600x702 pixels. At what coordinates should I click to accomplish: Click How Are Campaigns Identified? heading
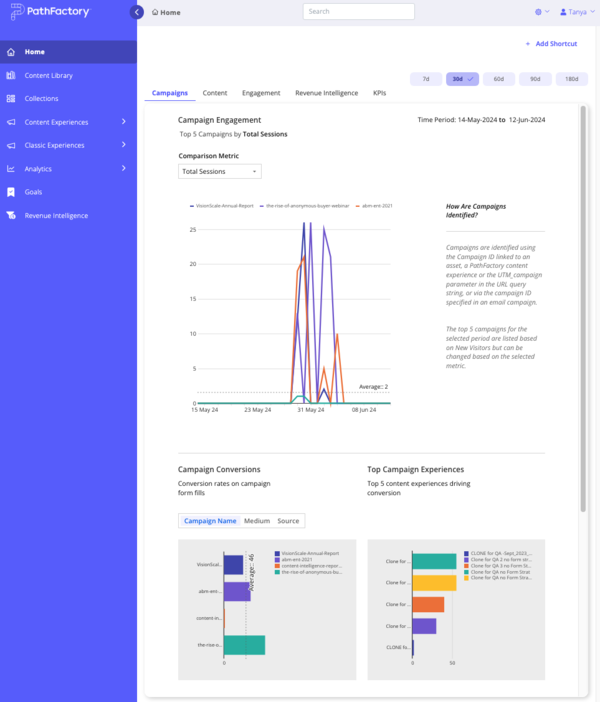(476, 211)
